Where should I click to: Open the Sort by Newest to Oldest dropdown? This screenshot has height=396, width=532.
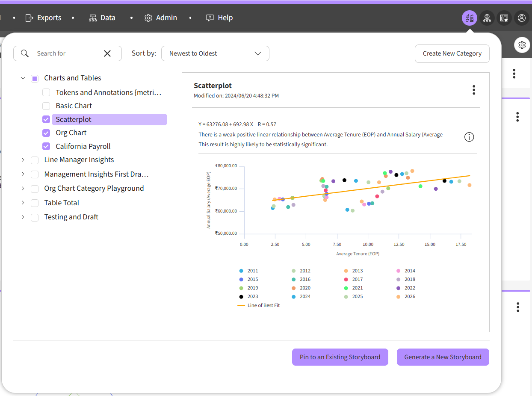(x=215, y=53)
